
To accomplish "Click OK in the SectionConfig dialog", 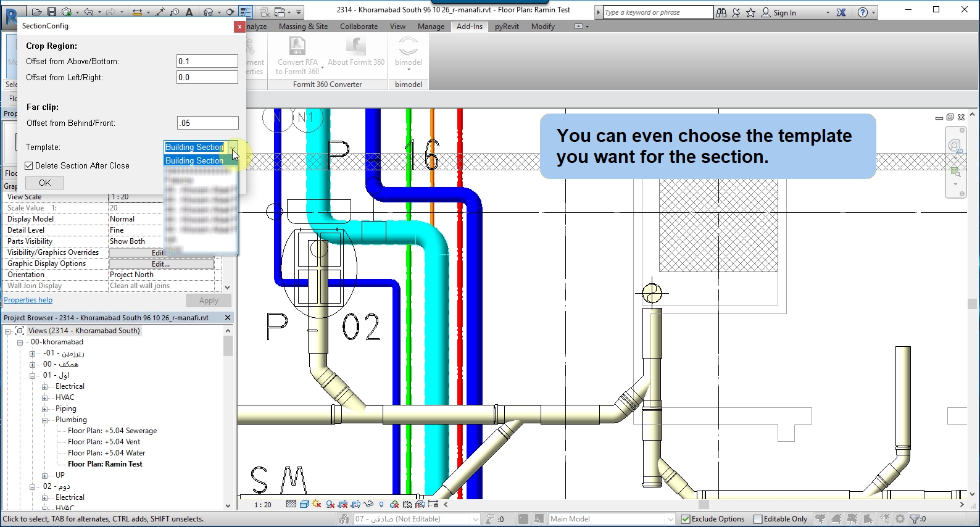I will (x=45, y=183).
